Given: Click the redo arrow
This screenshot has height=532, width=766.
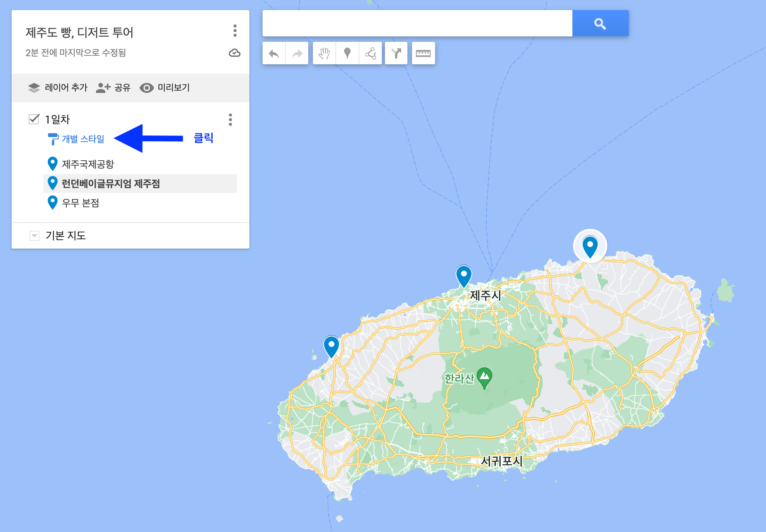Looking at the screenshot, I should 297,53.
